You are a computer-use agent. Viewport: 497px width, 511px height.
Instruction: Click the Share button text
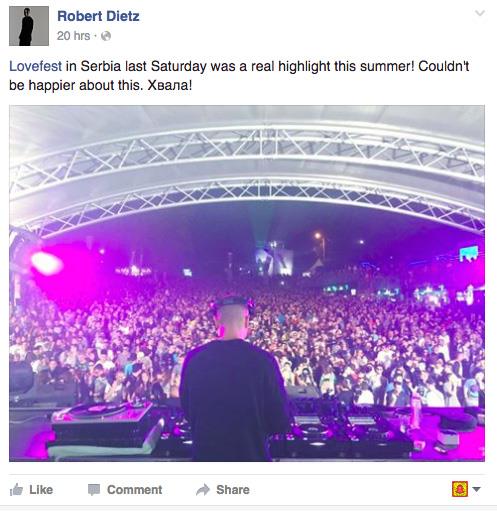pyautogui.click(x=233, y=490)
